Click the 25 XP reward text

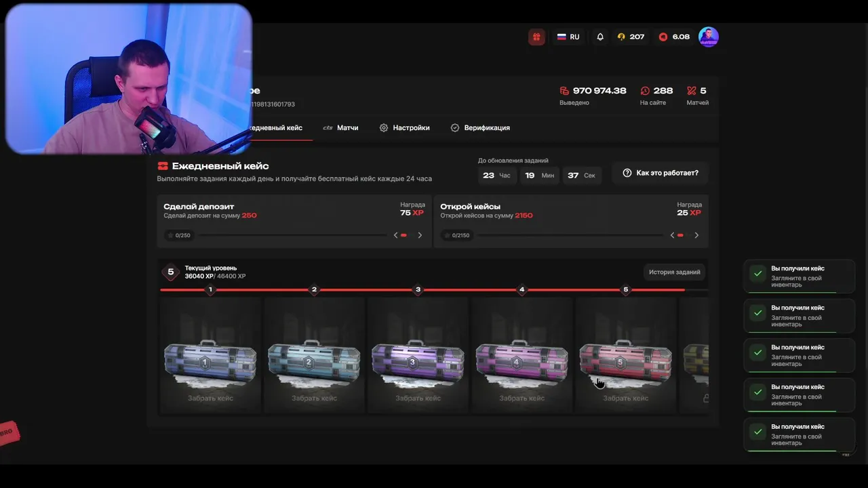[689, 213]
